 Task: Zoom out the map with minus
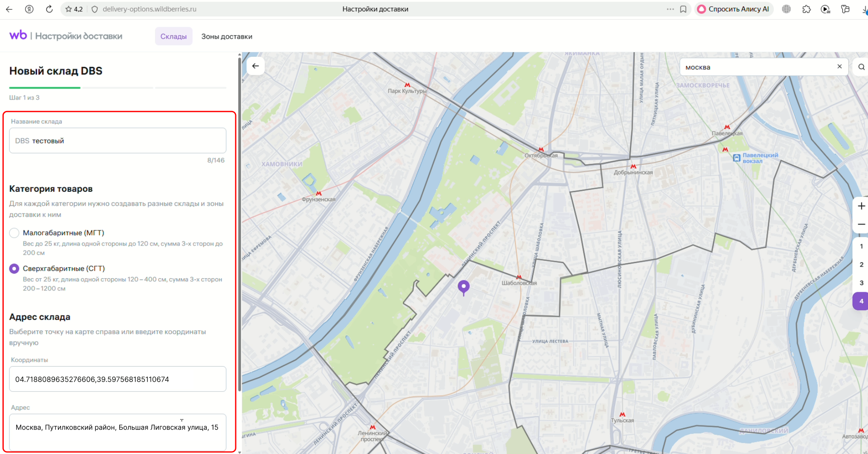point(861,224)
